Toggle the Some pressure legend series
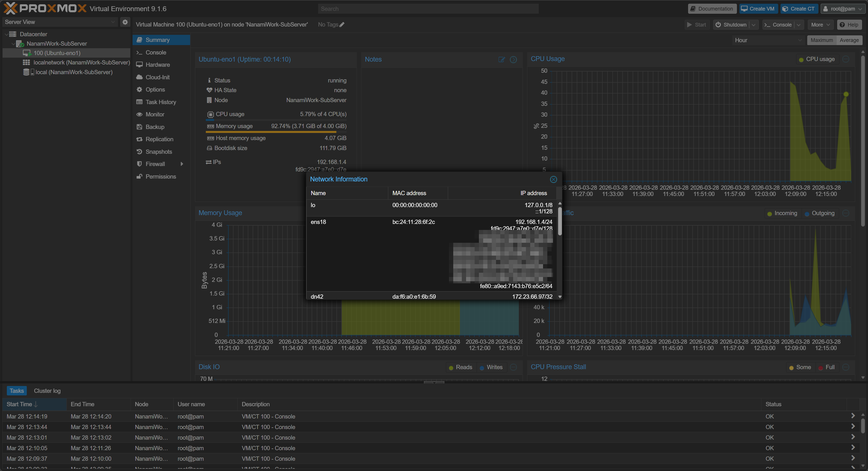The height and width of the screenshot is (471, 868). point(800,367)
